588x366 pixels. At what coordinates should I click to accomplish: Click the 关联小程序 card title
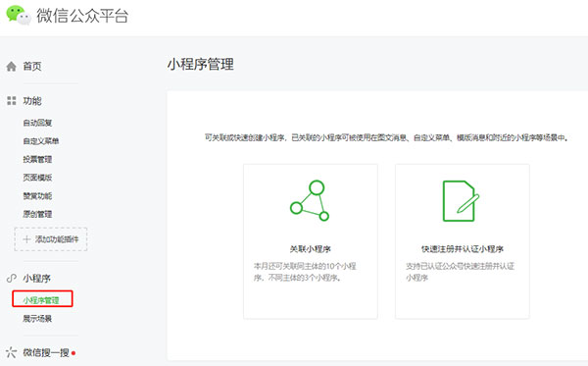tap(310, 249)
